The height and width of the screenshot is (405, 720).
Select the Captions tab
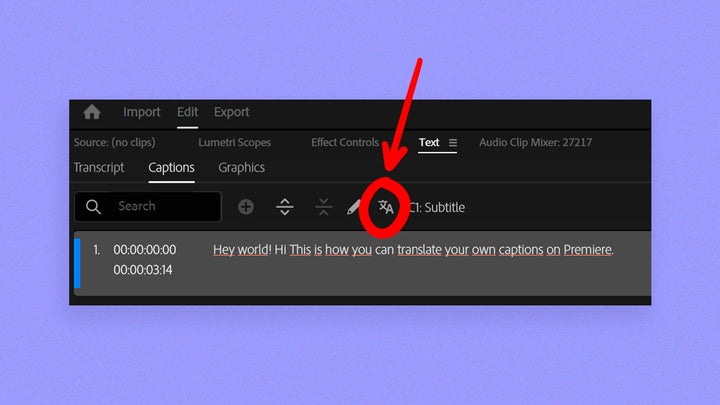coord(171,168)
